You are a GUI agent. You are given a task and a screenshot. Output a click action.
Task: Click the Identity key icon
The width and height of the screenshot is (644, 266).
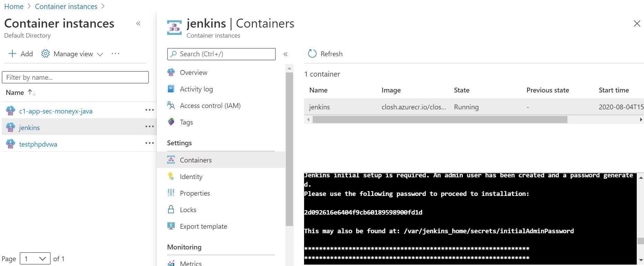(171, 176)
